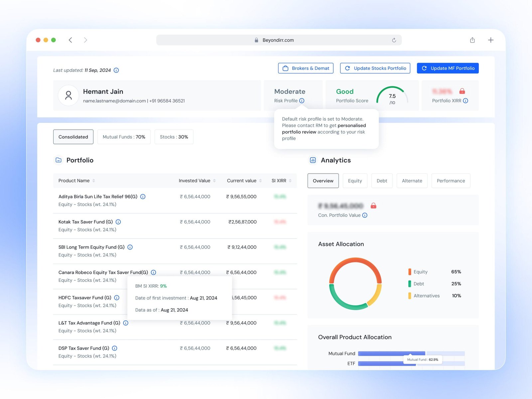Viewport: 532px width, 399px height.
Task: Click the Equity 65% allocation value
Action: point(456,272)
